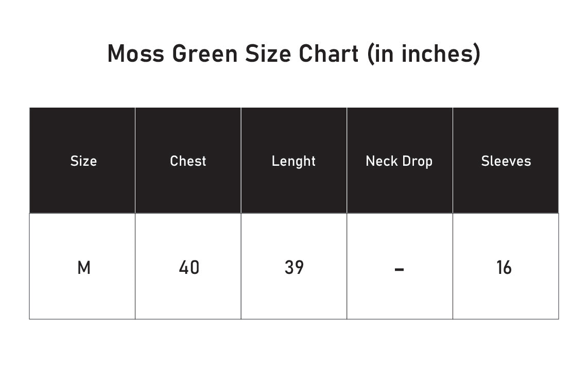Select the Size column header cell

(x=83, y=161)
